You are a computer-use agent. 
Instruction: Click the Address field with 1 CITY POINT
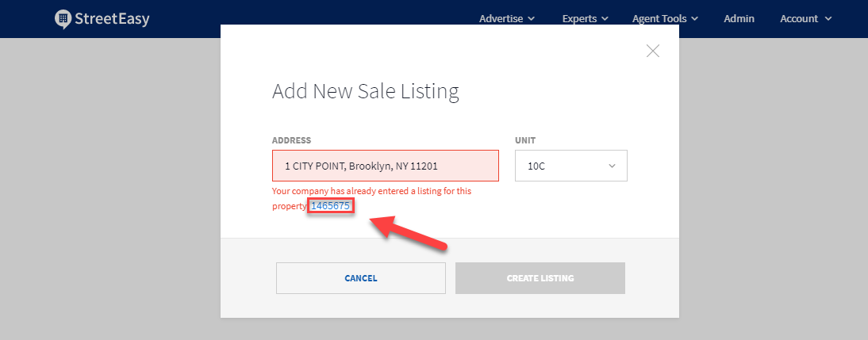click(385, 166)
